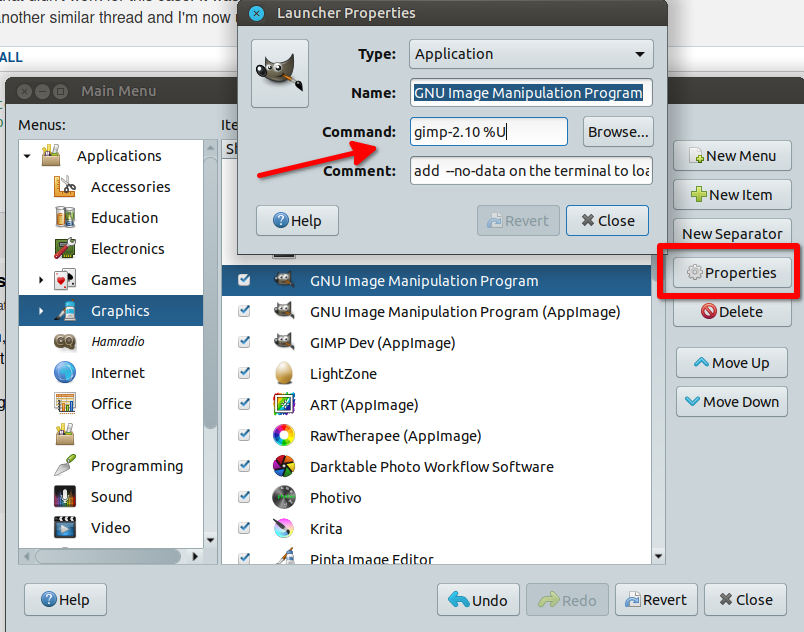Screen dimensions: 804x632
Task: Open Properties for the selected item
Action: (732, 273)
